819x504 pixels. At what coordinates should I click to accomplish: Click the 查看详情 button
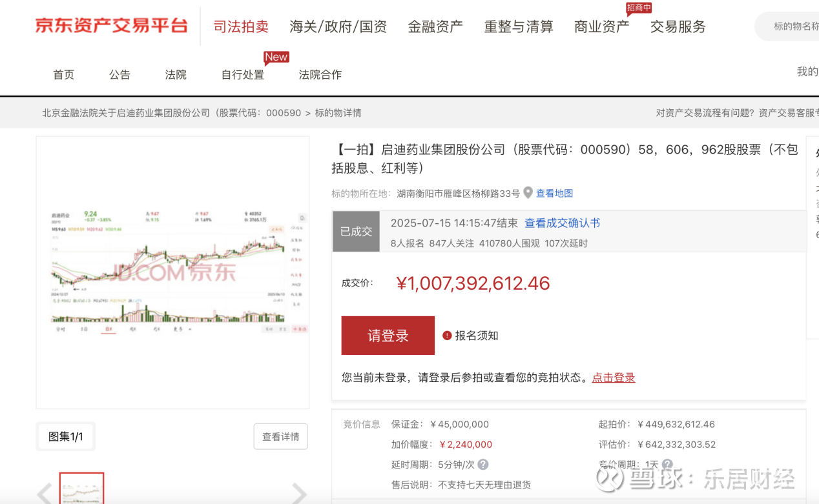(280, 437)
